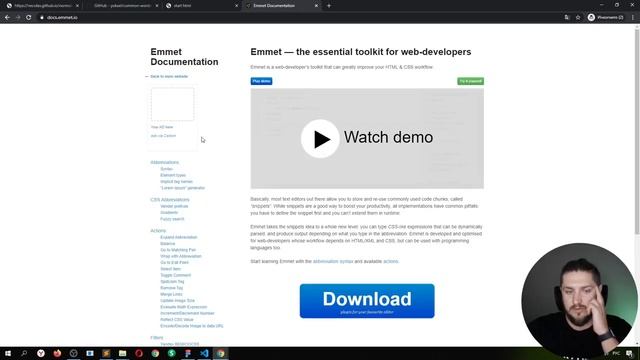This screenshot has height=360, width=640.
Task: Open Update Image Size link
Action: click(178, 300)
